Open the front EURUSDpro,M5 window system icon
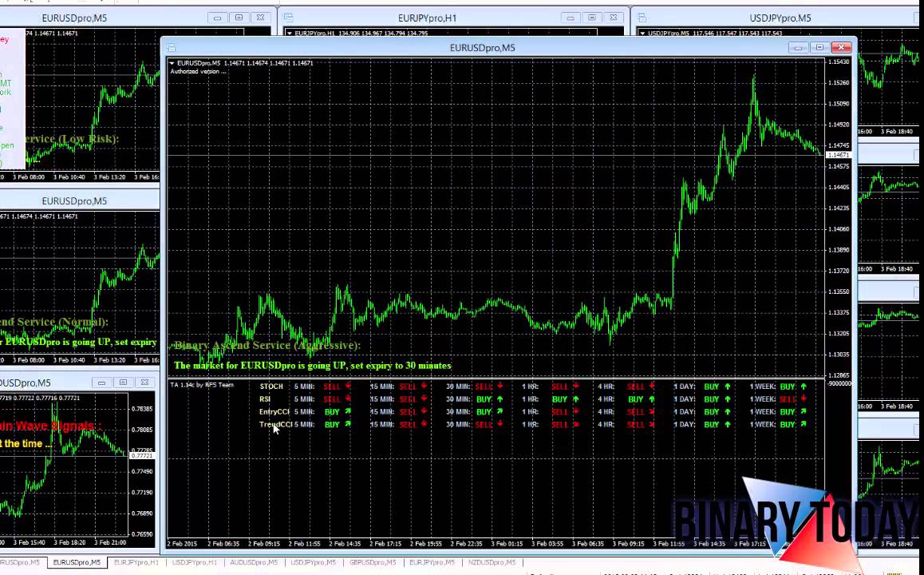 pyautogui.click(x=171, y=48)
